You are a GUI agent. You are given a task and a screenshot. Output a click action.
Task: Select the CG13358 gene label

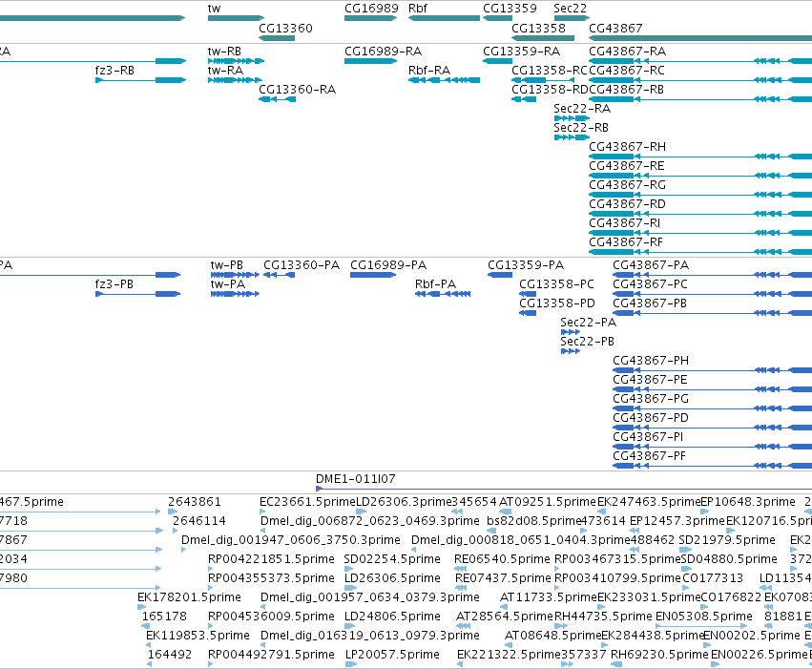click(x=538, y=28)
